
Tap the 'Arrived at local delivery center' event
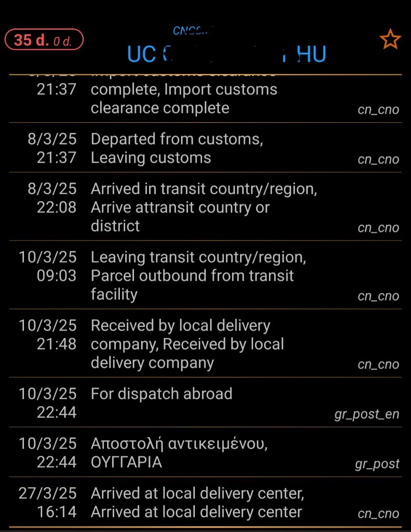pyautogui.click(x=205, y=502)
